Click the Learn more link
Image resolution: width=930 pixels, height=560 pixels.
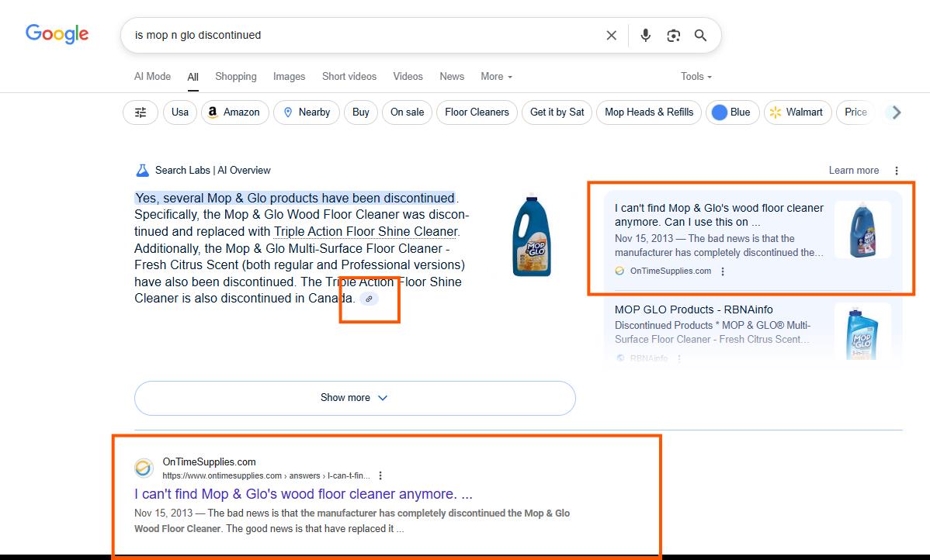point(853,171)
